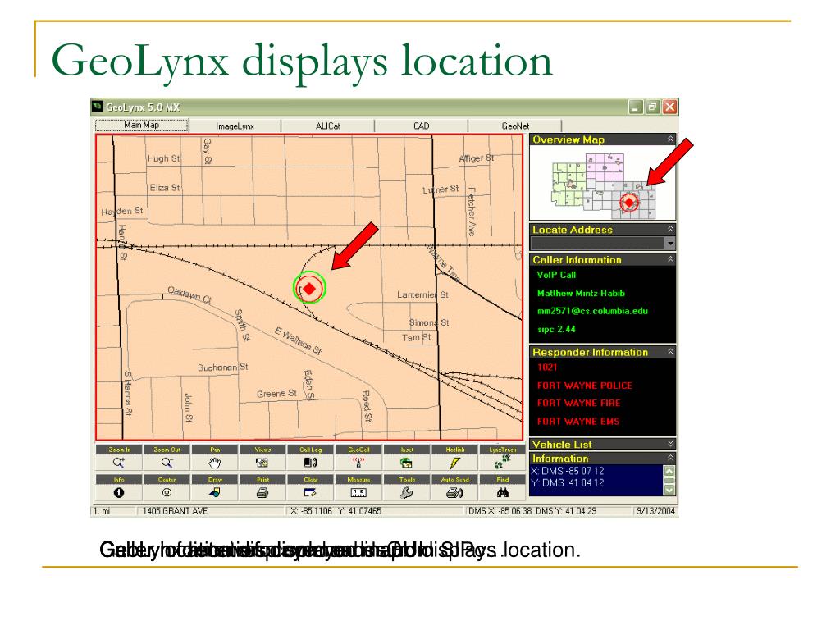Open the ImageLynx tab
The height and width of the screenshot is (630, 840).
click(x=235, y=126)
